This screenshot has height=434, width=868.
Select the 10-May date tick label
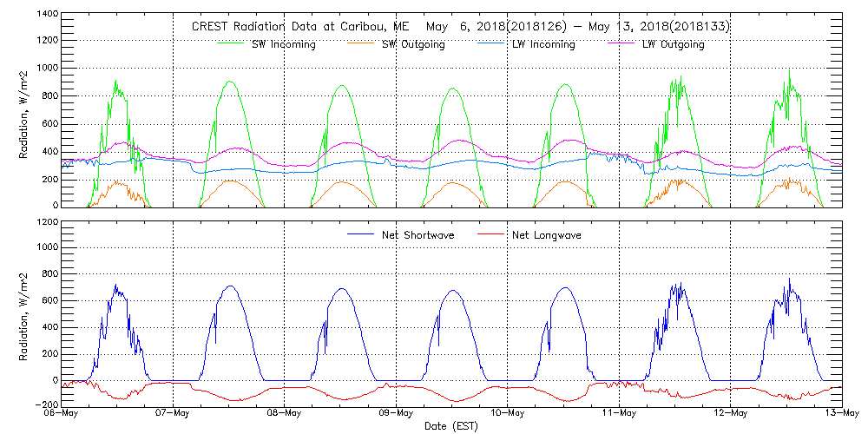507,413
